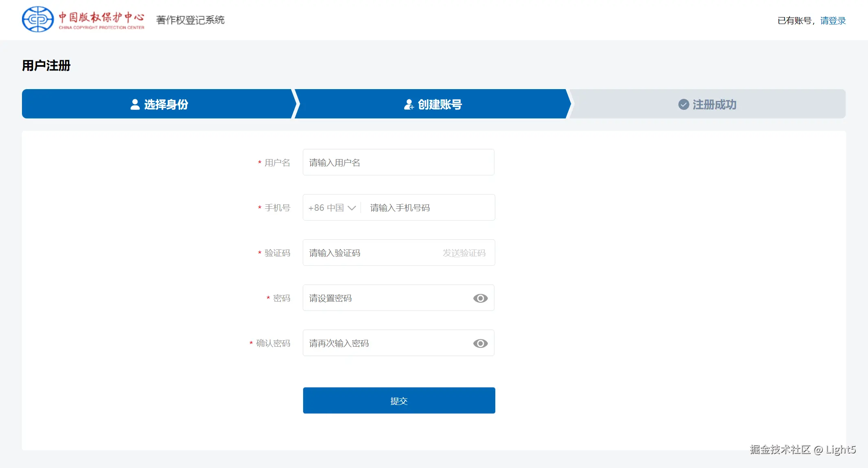
Task: Click the chevron arrow next to +86 中国
Action: [352, 208]
